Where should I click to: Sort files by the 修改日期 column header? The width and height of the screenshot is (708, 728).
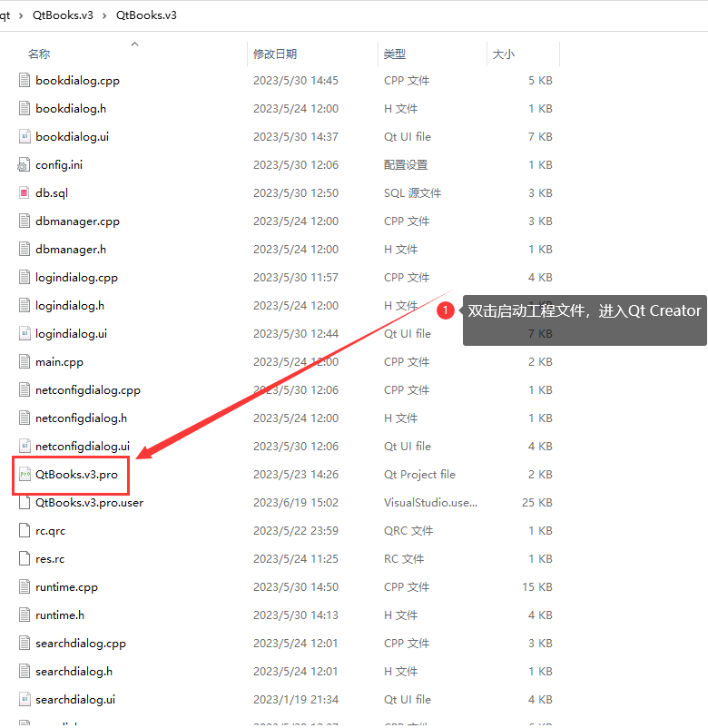coord(275,54)
